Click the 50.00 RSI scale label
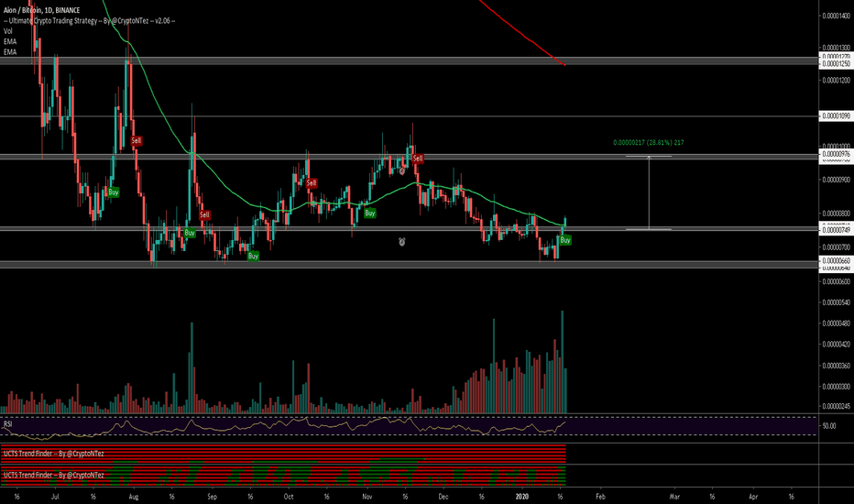This screenshot has width=854, height=504. pos(829,425)
